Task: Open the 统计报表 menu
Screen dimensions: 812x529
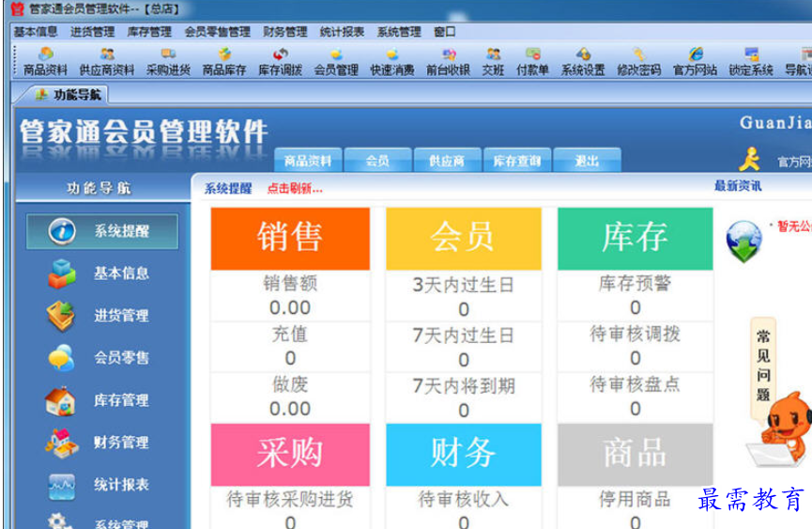Action: [x=342, y=32]
